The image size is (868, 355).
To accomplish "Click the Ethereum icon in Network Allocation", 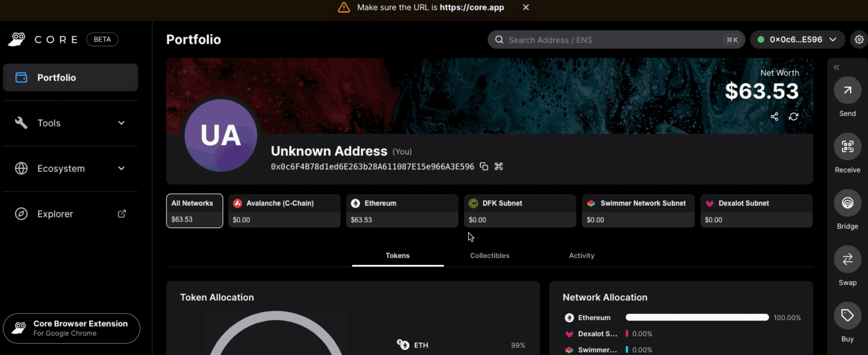I will 569,318.
